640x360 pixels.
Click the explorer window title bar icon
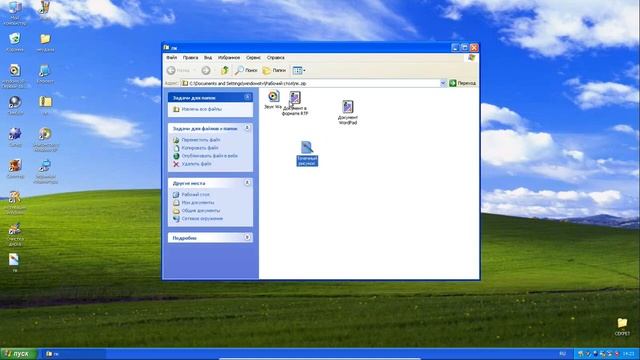167,48
